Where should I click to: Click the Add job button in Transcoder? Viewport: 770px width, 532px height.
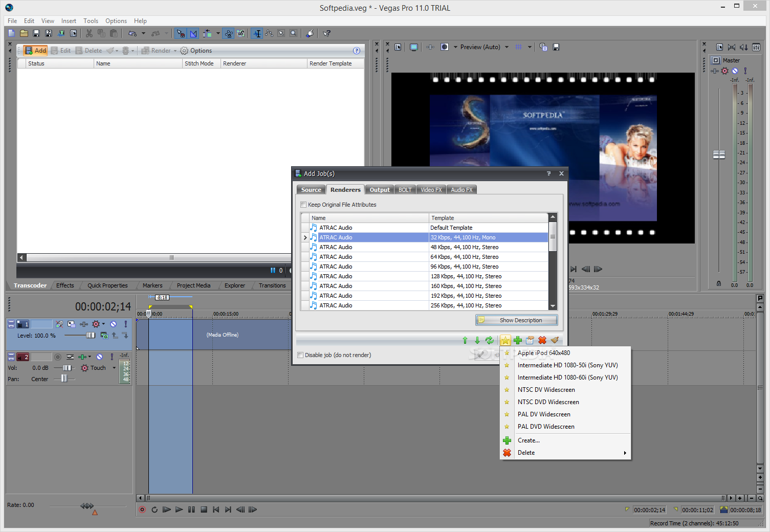[35, 51]
